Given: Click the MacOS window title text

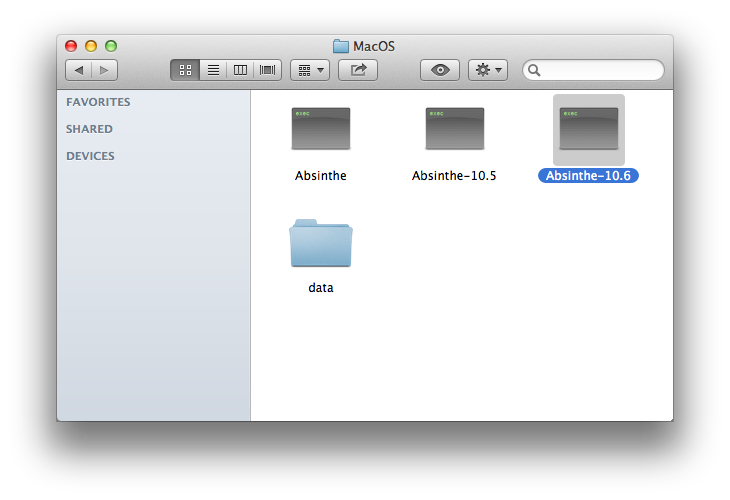Looking at the screenshot, I should [x=374, y=46].
